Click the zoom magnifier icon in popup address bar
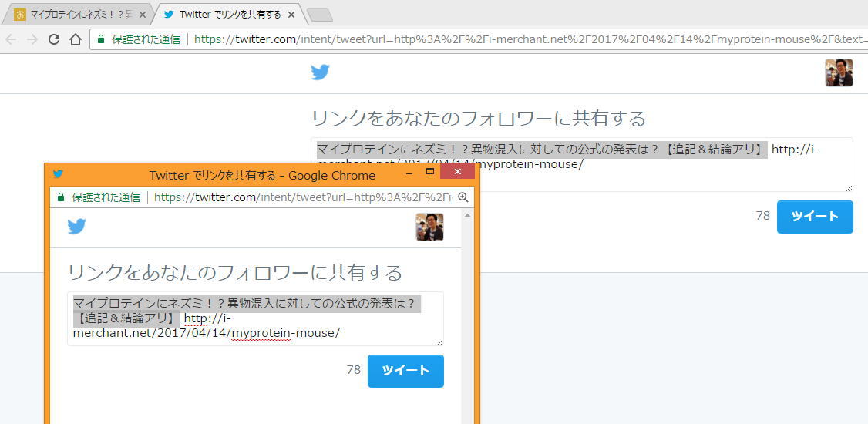 [463, 197]
